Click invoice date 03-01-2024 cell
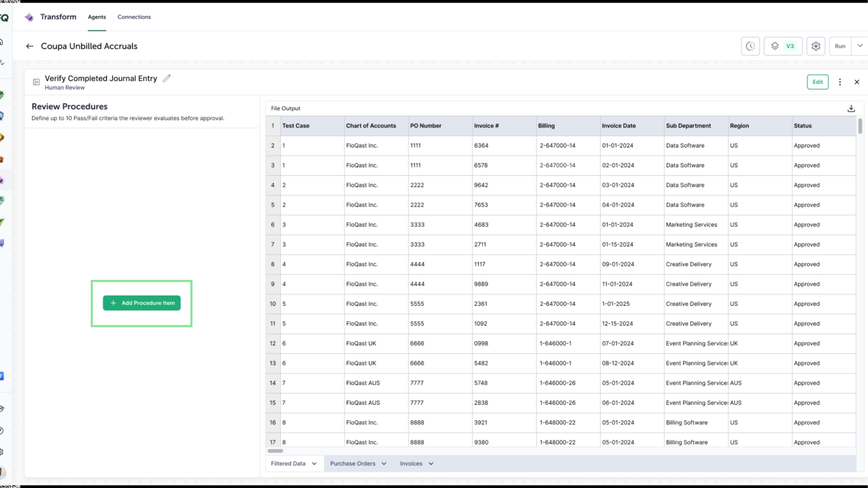 click(632, 185)
